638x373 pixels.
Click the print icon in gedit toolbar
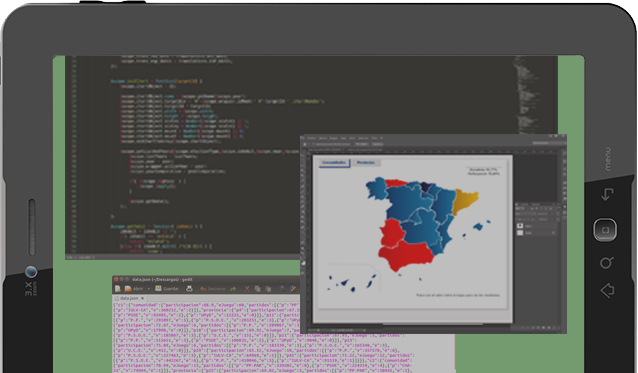coord(189,289)
